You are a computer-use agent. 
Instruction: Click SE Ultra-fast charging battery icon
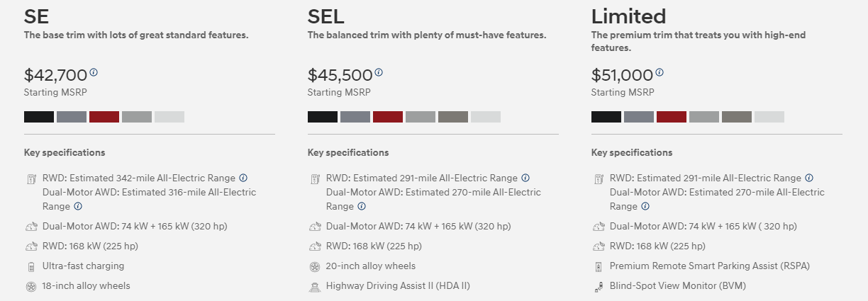(x=30, y=266)
